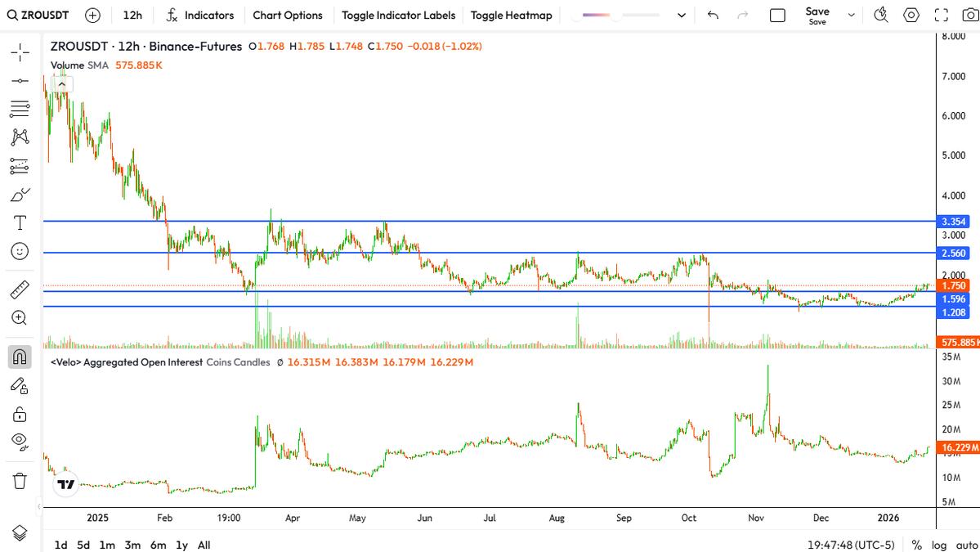
Task: Hide all drawings with eye icon
Action: coord(20,442)
